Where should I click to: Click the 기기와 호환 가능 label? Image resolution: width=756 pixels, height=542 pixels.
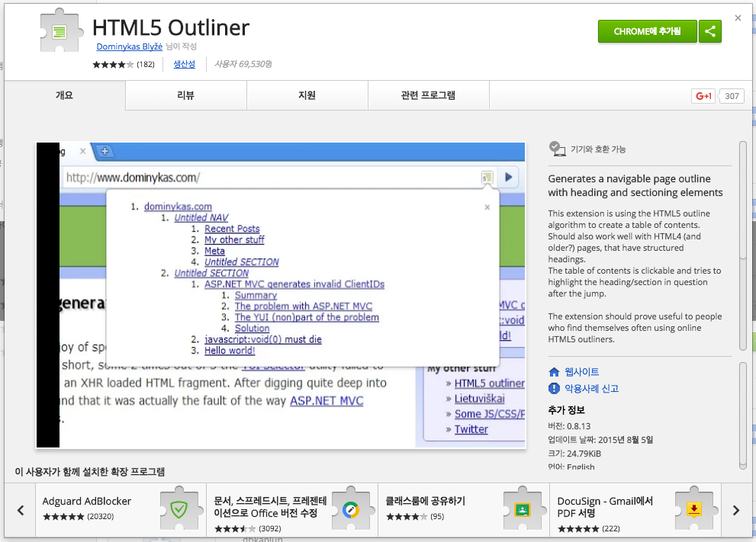(598, 149)
